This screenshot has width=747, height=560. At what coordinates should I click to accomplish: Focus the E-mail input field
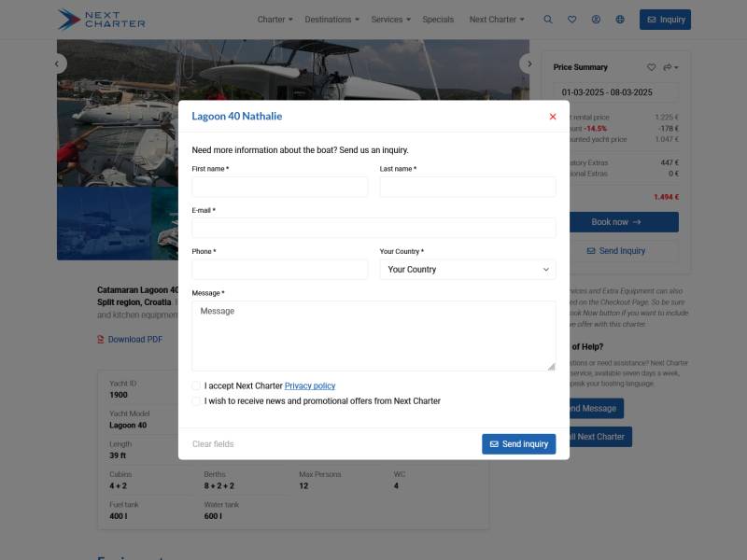coord(373,228)
